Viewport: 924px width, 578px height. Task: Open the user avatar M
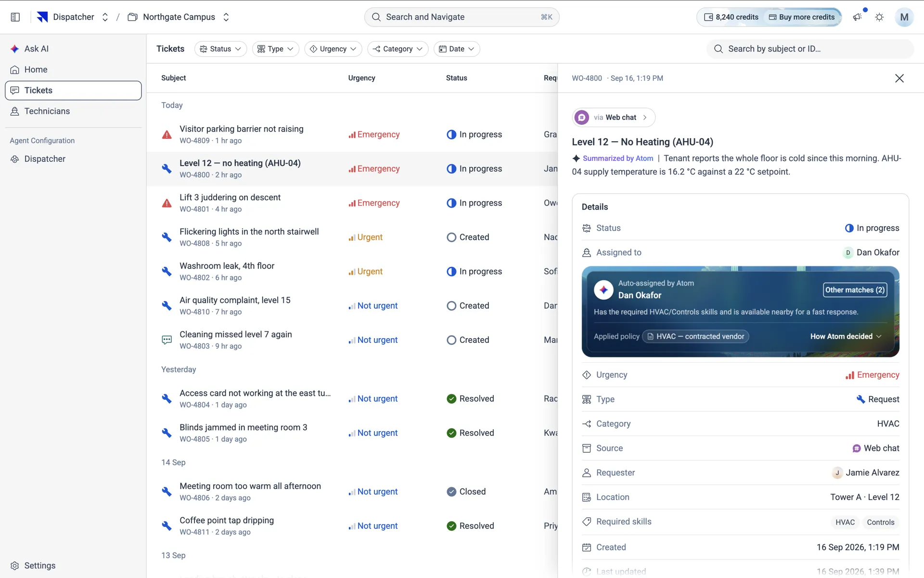904,17
